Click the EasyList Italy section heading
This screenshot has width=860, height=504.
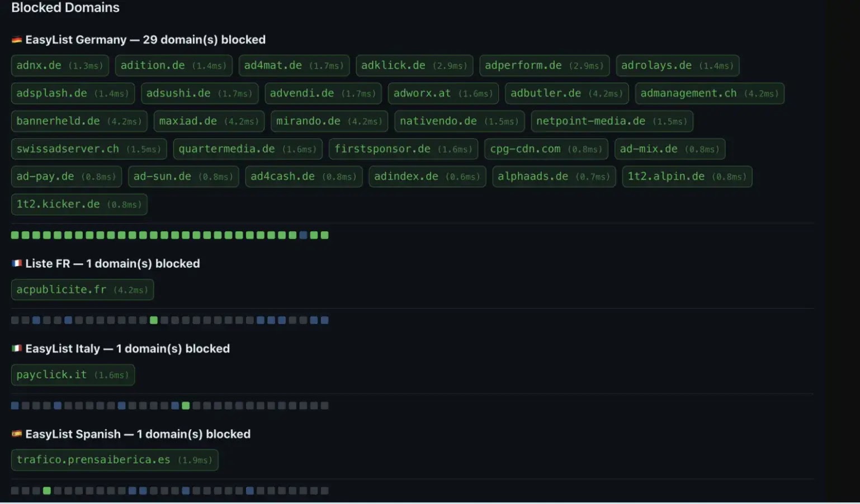(x=121, y=349)
